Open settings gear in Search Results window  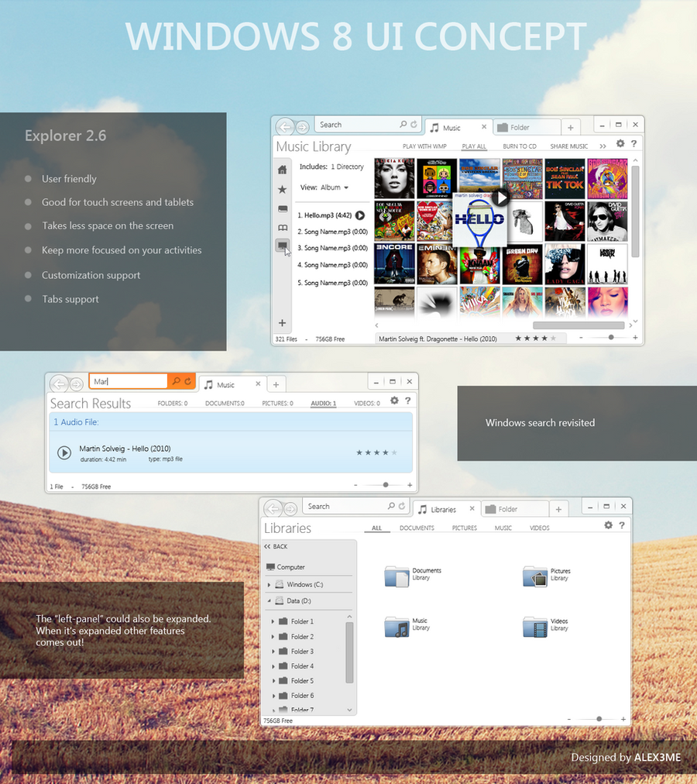click(x=394, y=401)
